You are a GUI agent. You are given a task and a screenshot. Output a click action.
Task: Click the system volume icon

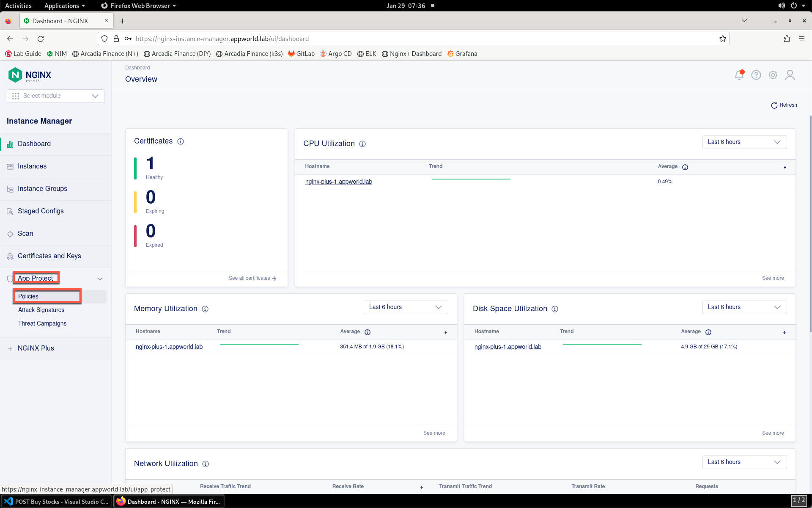coord(781,6)
